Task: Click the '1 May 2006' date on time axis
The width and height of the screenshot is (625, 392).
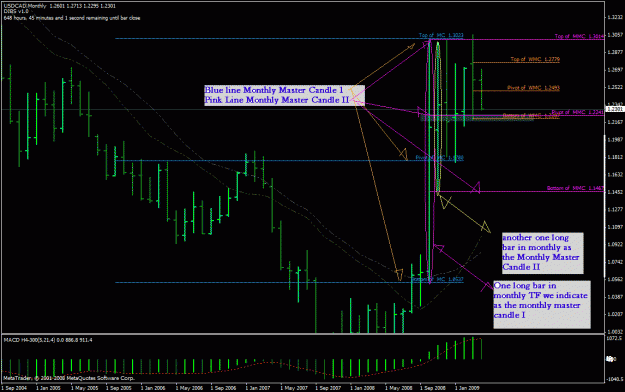Action: click(189, 388)
